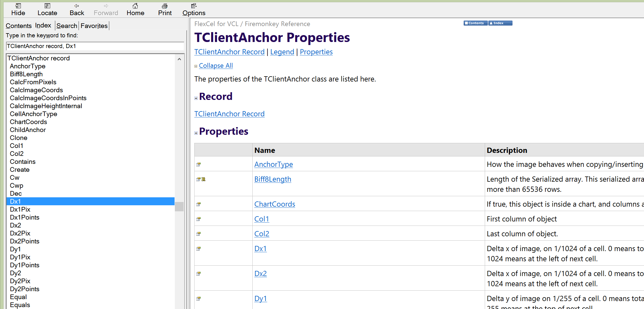Click the Index button at page top
Screen dimensions: 644x309
pyautogui.click(x=500, y=23)
